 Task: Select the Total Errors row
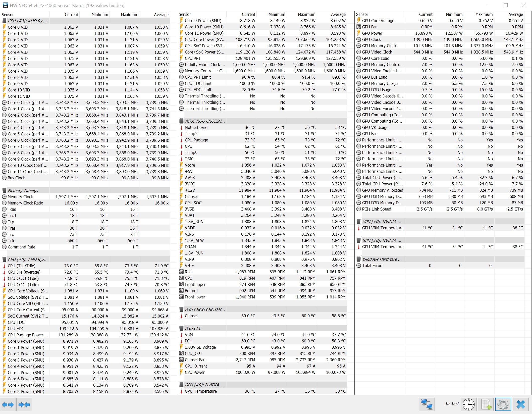pos(373,266)
